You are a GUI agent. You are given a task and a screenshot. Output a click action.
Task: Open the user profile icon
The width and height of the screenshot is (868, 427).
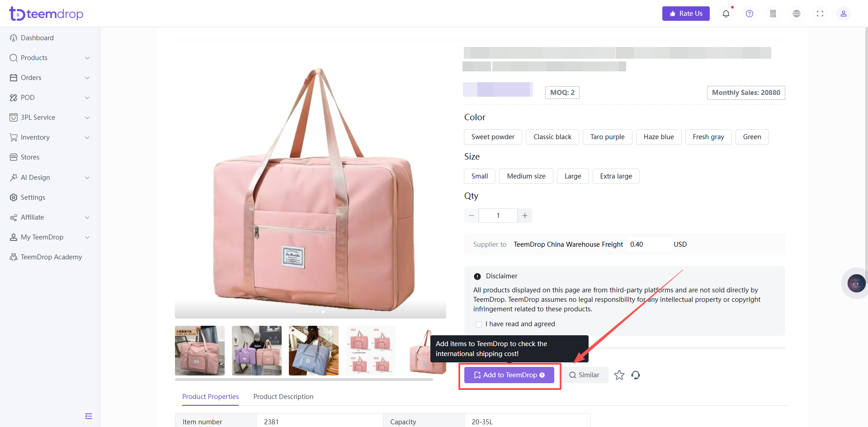844,14
